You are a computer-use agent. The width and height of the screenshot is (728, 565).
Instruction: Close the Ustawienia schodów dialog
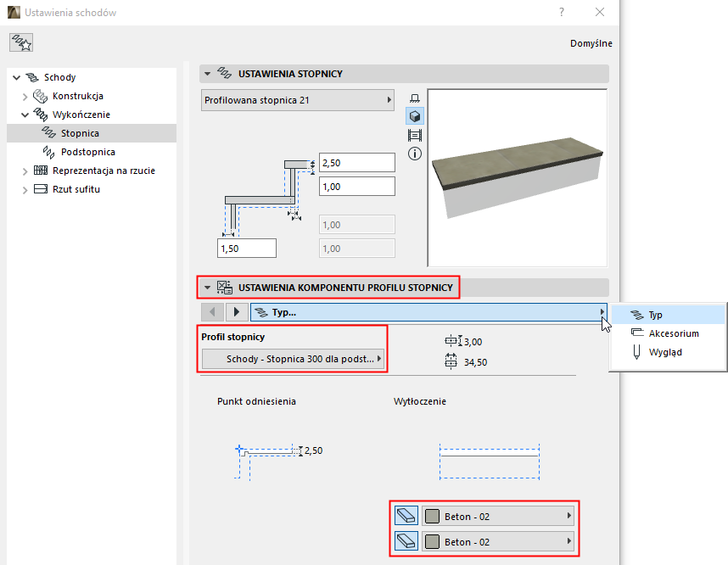click(x=600, y=12)
